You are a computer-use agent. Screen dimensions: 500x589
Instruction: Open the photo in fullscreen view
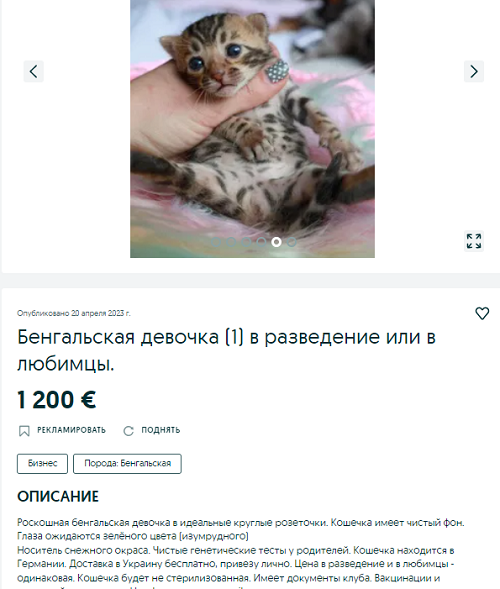(474, 241)
